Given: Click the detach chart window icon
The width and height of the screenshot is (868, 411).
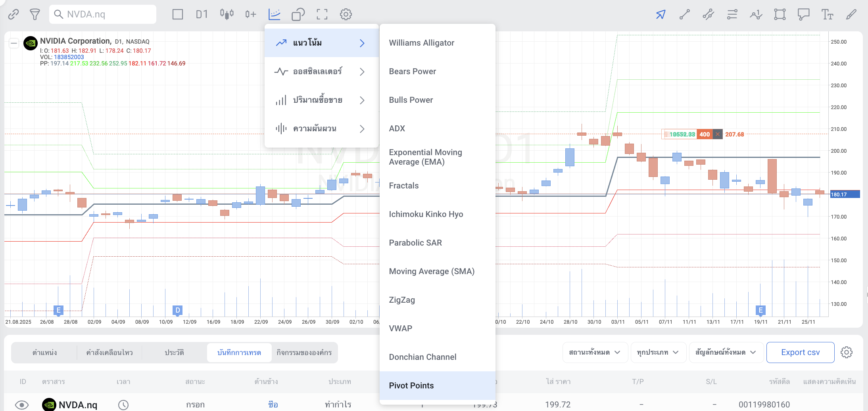Looking at the screenshot, I should click(x=298, y=15).
